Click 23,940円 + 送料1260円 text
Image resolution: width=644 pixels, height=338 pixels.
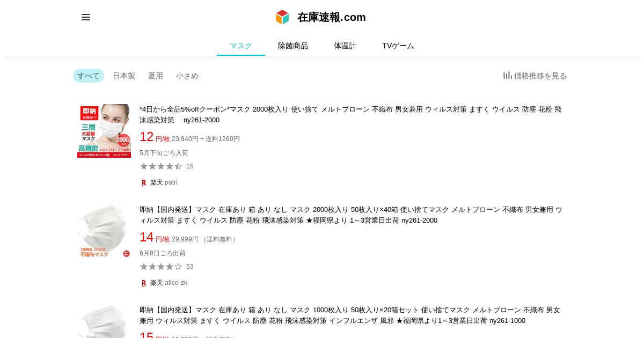(206, 139)
